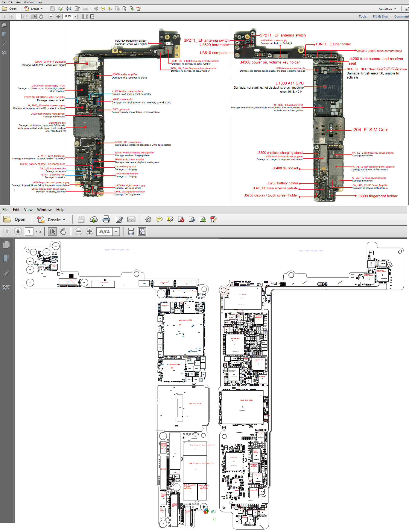Viewport: 409px width, 532px height.
Task: Open the Tools pane in the top window
Action: [362, 17]
